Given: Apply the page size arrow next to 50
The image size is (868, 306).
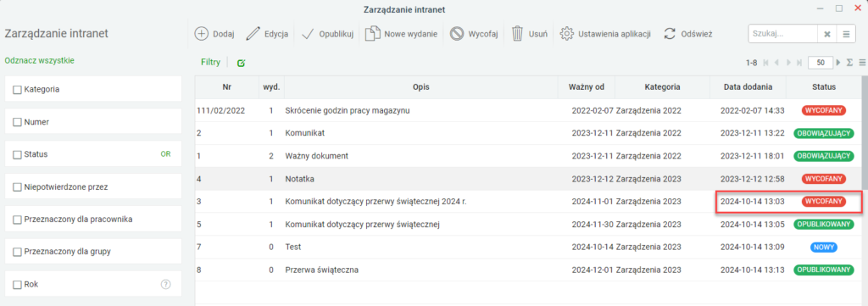Looking at the screenshot, I should 838,63.
